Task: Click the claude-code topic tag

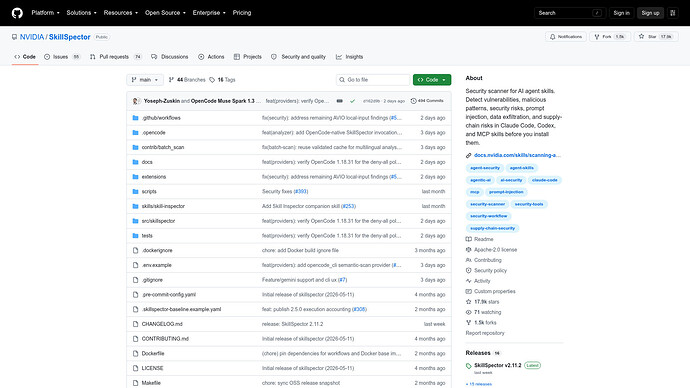Action: (x=544, y=180)
